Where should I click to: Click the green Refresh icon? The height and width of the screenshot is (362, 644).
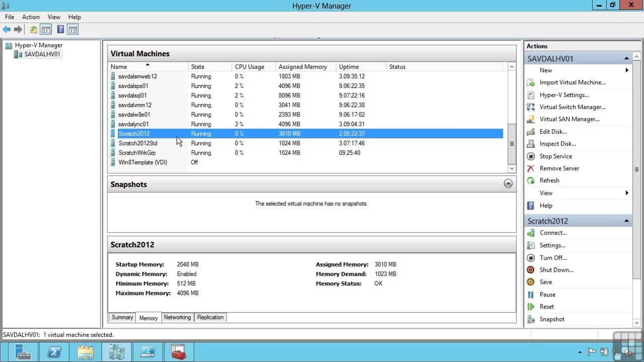click(x=531, y=181)
